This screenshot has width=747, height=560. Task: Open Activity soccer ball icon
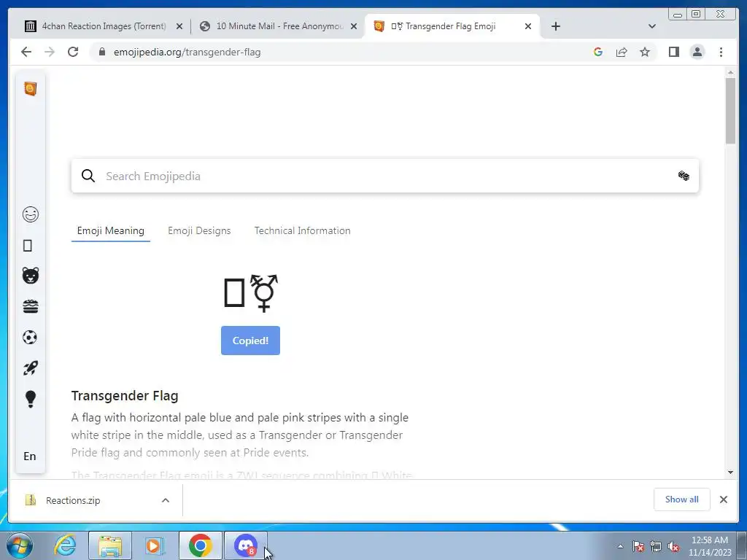pyautogui.click(x=29, y=337)
